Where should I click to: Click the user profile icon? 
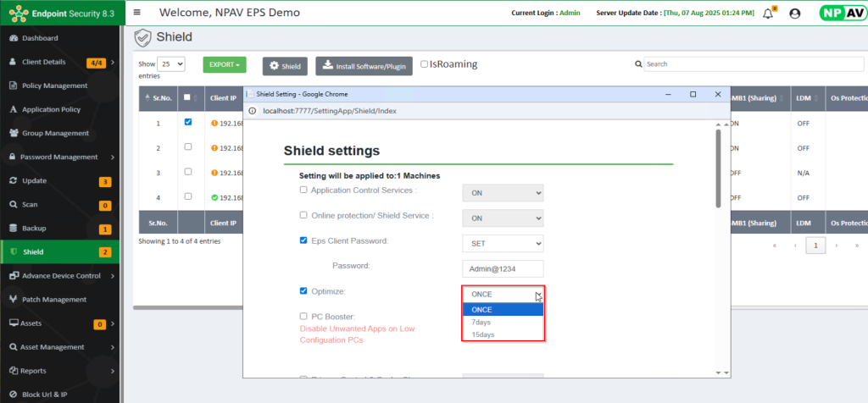[794, 13]
